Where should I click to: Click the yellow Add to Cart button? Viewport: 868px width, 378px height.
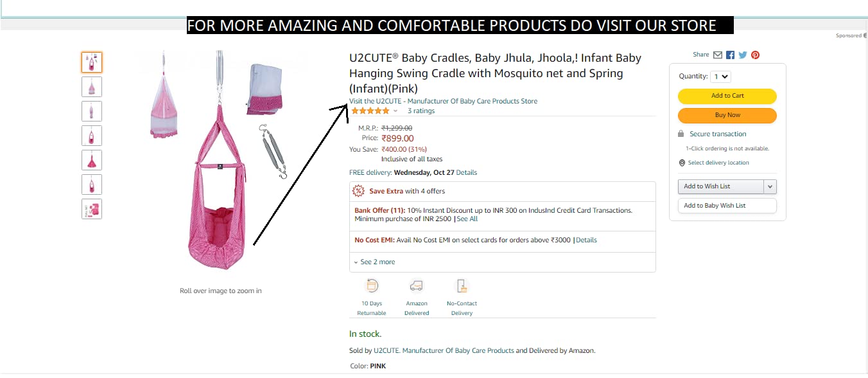(727, 96)
